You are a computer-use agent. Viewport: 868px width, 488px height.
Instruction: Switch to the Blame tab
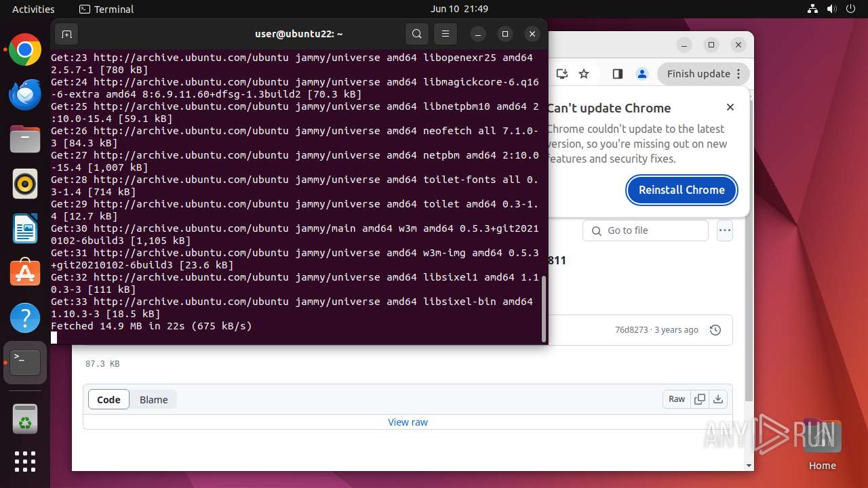(154, 399)
